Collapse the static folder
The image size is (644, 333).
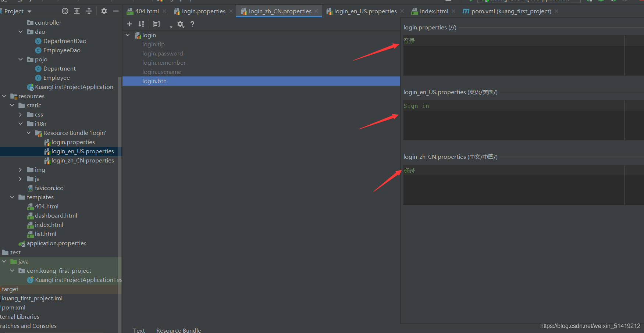12,105
